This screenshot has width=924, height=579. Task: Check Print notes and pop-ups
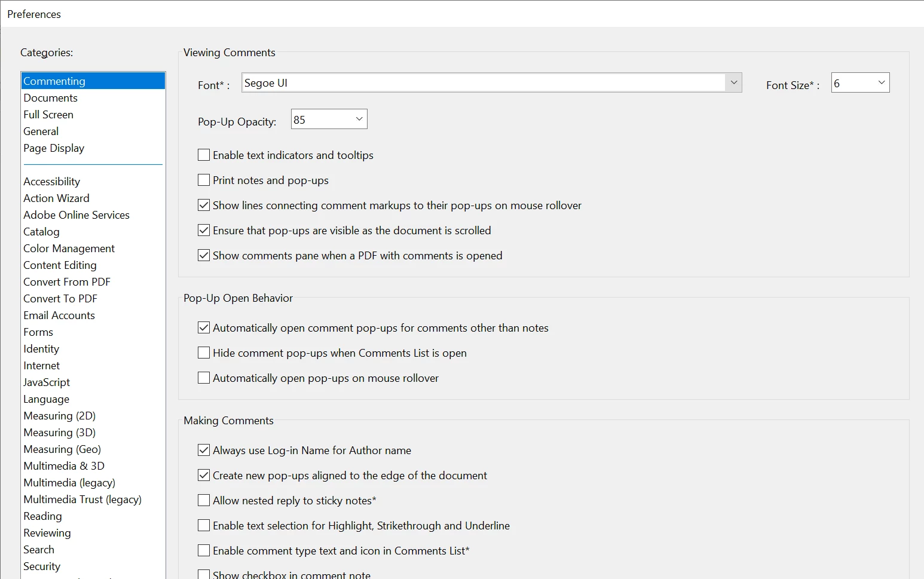(x=204, y=180)
